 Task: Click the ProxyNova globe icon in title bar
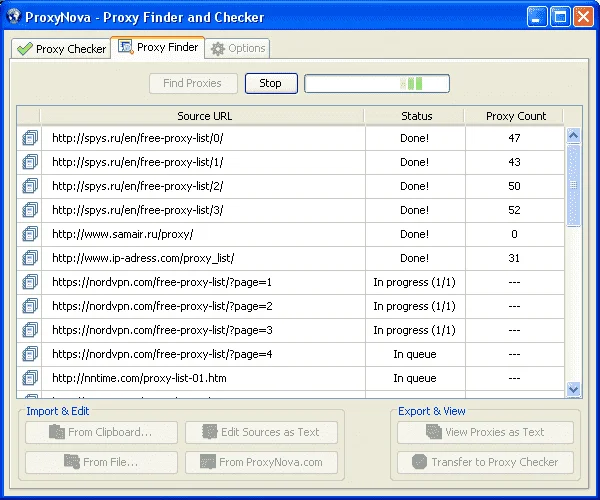point(13,16)
